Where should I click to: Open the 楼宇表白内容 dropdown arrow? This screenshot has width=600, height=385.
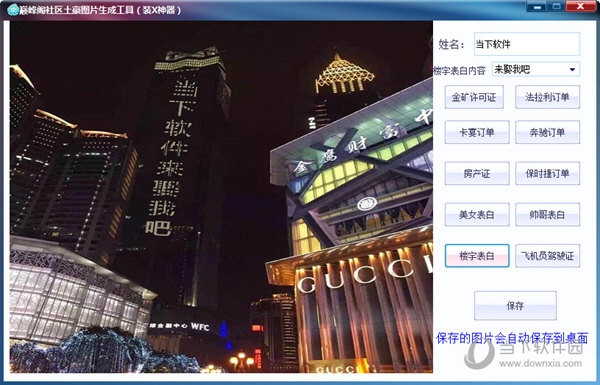point(572,70)
